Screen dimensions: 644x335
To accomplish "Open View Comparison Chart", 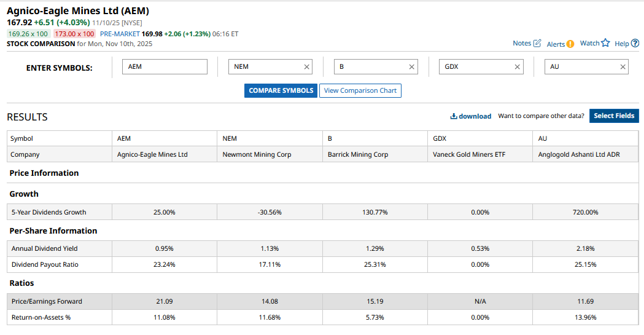I will (360, 90).
